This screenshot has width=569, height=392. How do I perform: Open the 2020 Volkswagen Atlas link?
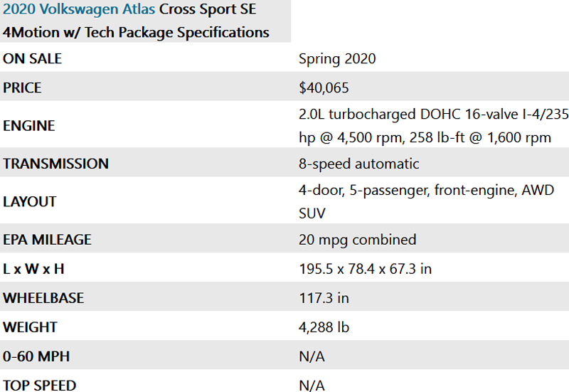[79, 9]
